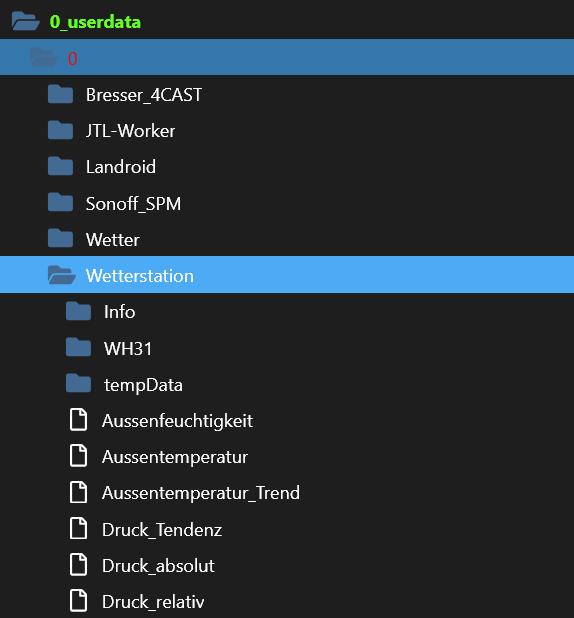Select the Aussentemperatur_Trend state

(x=201, y=493)
